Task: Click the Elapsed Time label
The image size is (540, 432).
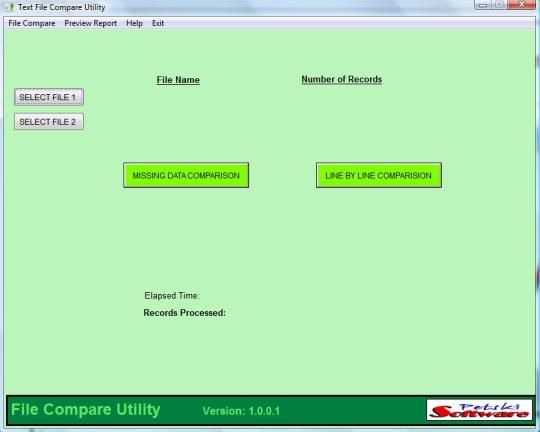Action: [172, 296]
